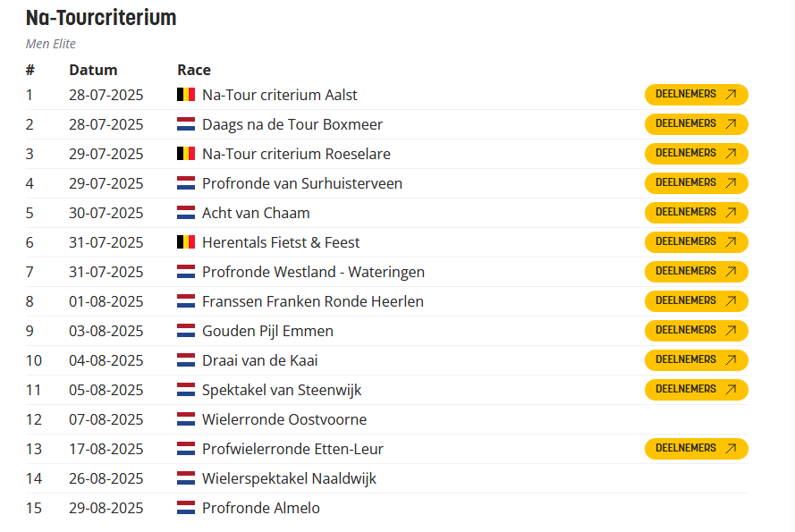795x532 pixels.
Task: Click the Belgian flag by Na-Tour criterium Roeselare
Action: [186, 154]
